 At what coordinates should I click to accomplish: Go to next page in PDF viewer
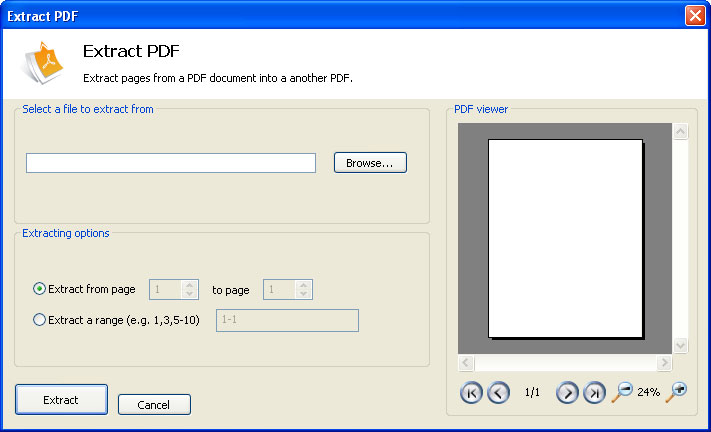(x=567, y=393)
